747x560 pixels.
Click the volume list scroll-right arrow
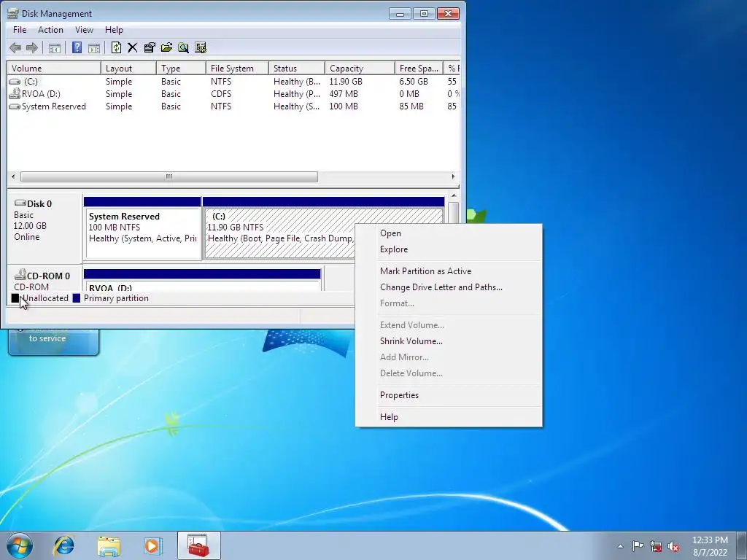click(453, 176)
